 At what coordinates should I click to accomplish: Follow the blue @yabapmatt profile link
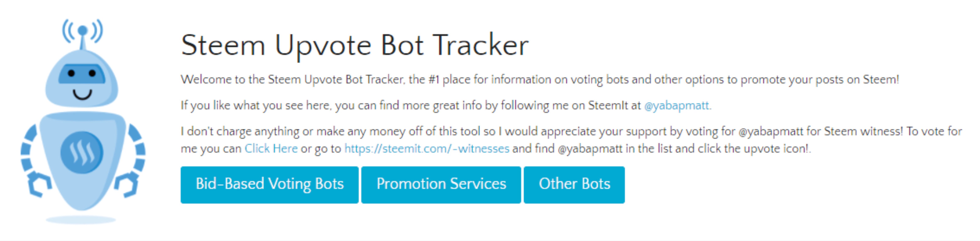tap(676, 105)
